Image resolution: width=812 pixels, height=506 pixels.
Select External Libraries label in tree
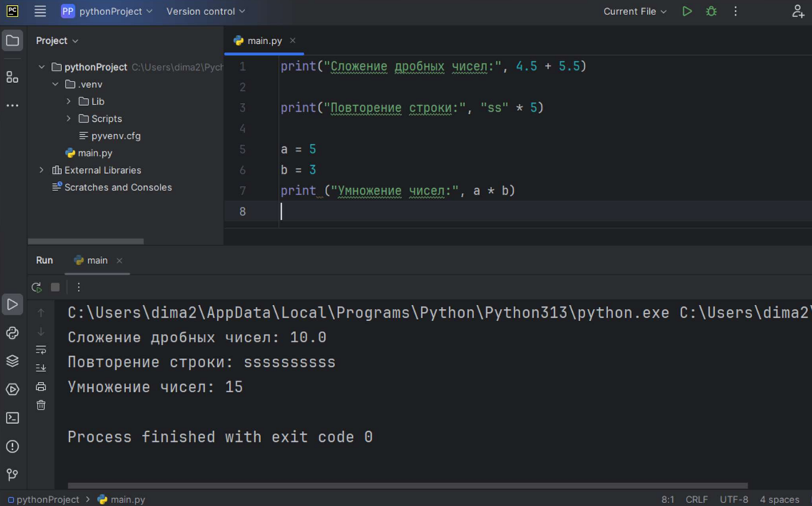pos(102,170)
